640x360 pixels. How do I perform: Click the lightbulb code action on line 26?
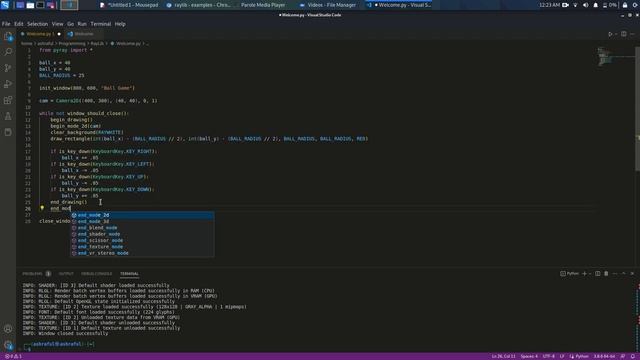click(x=42, y=208)
